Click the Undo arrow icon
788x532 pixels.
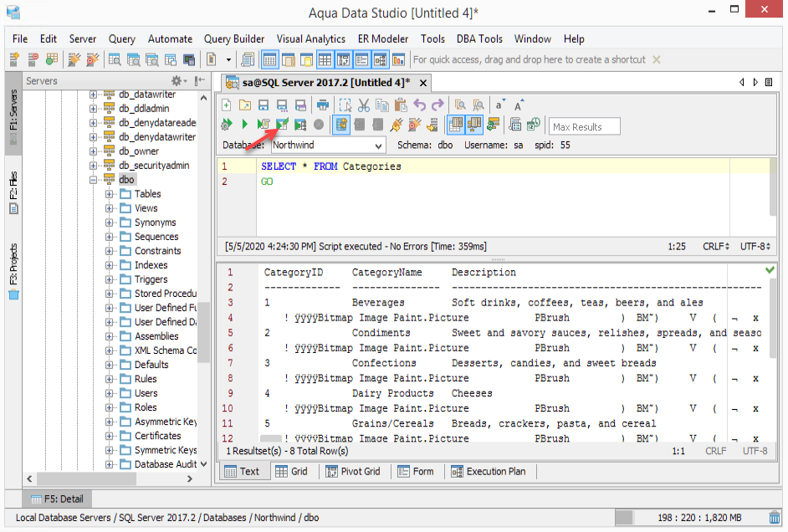pyautogui.click(x=420, y=105)
